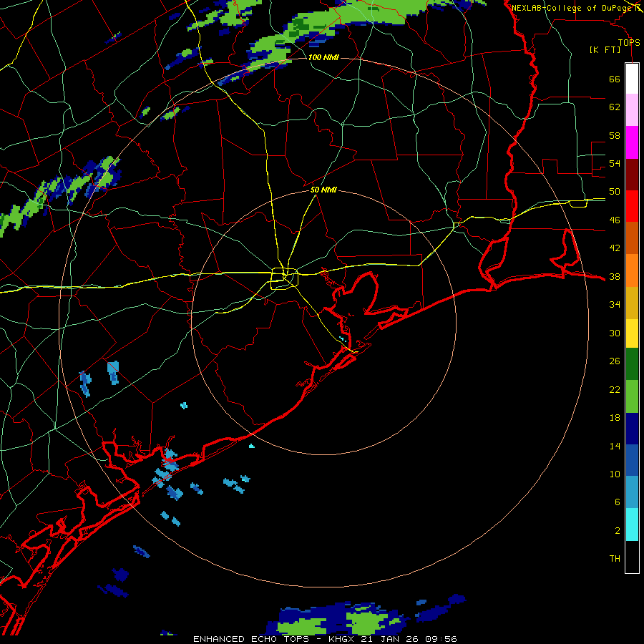Click the 14 legend value
This screenshot has height=644, width=644.
tap(615, 446)
